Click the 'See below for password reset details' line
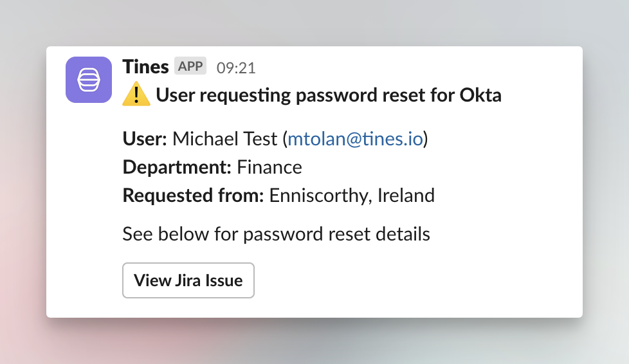 coord(276,233)
